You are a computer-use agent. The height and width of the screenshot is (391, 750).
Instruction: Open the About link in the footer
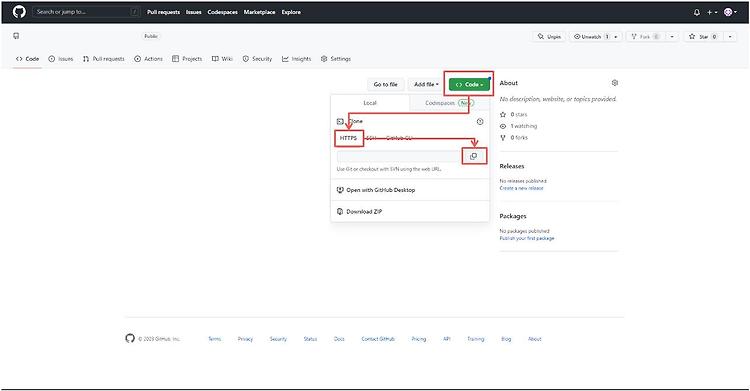[534, 339]
